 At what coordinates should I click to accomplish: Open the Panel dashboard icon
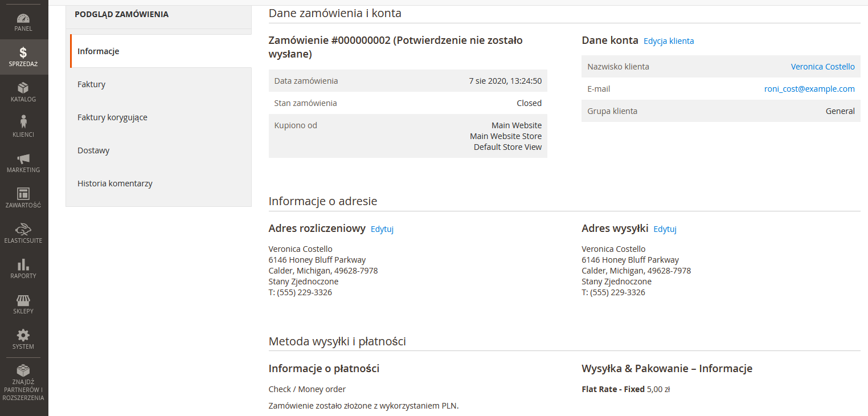(23, 19)
